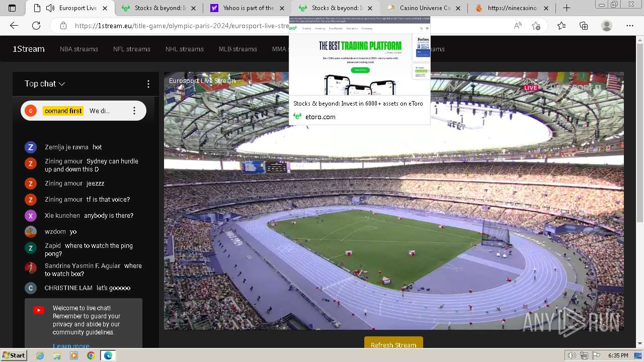Open the Favorites list
This screenshot has height=362, width=644.
[561, 26]
